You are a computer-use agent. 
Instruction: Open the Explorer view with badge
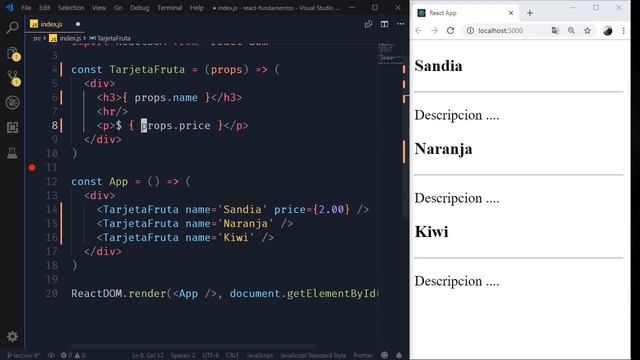click(12, 53)
